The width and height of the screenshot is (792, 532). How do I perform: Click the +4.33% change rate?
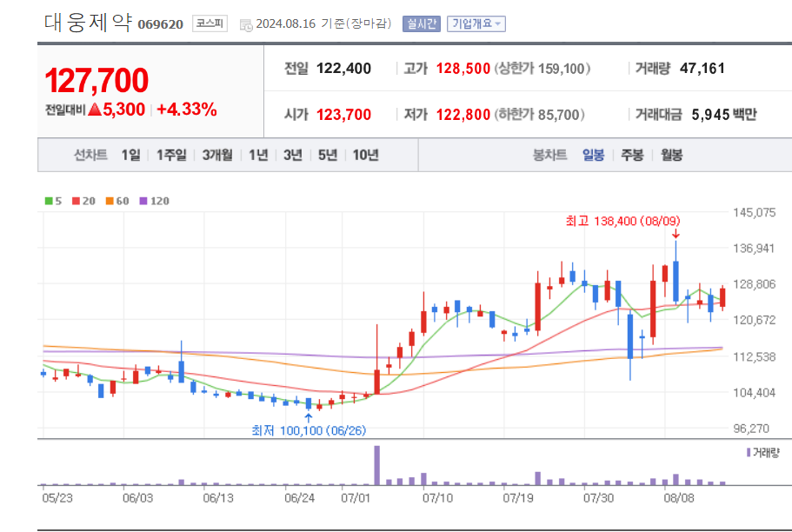(187, 110)
